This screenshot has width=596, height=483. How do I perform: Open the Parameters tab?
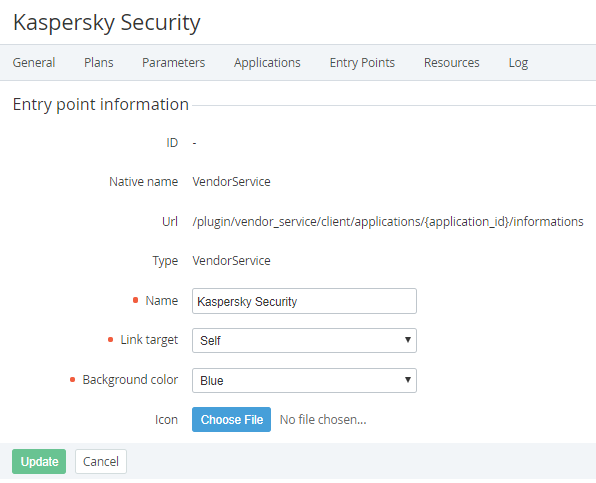click(173, 63)
